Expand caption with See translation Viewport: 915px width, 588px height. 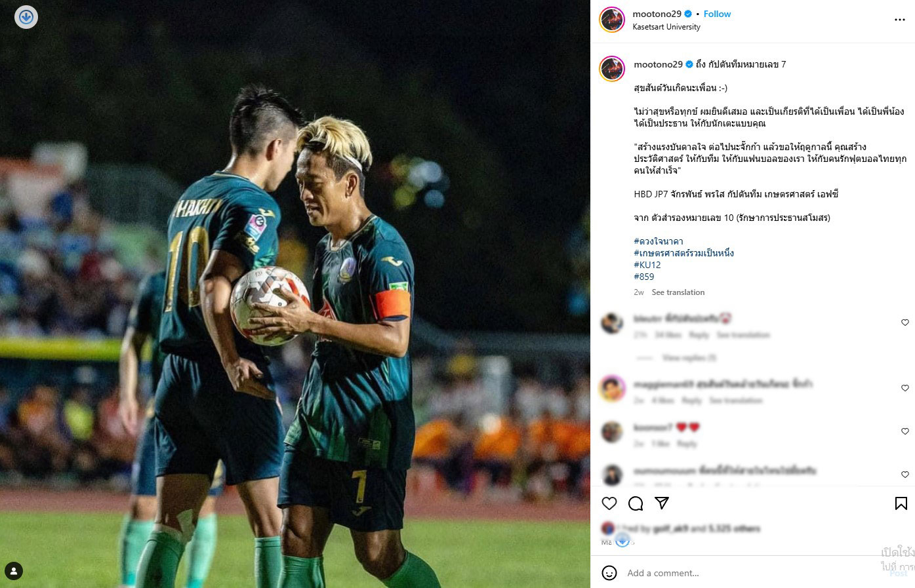(x=678, y=292)
